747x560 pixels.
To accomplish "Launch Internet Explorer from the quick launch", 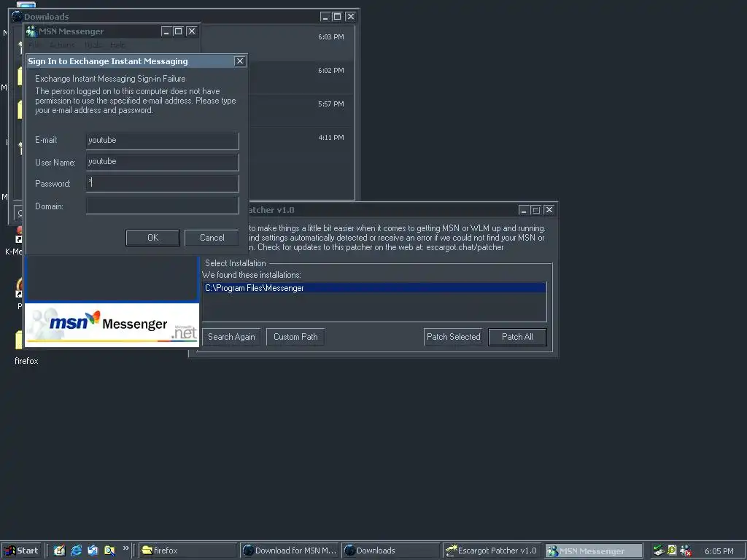I will 76,551.
